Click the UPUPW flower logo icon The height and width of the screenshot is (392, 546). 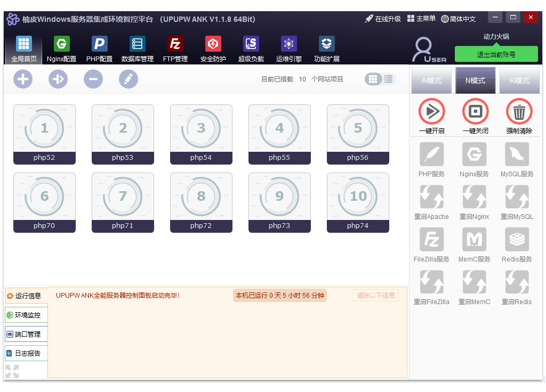[13, 19]
